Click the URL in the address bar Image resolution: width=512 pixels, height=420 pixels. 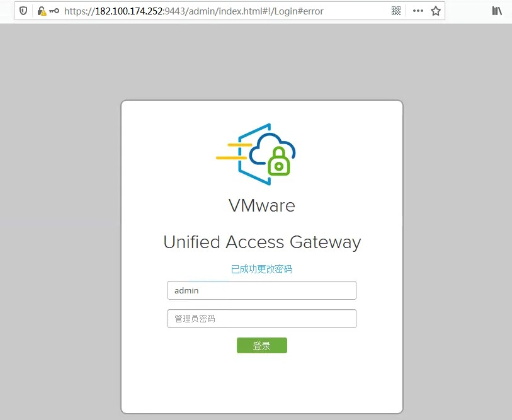(193, 11)
